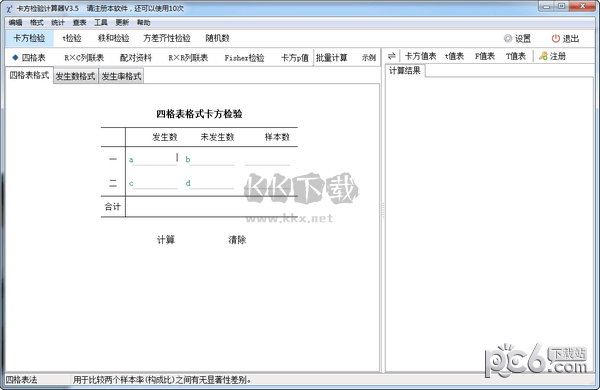Select the 卡方检验 main tab

pos(29,38)
